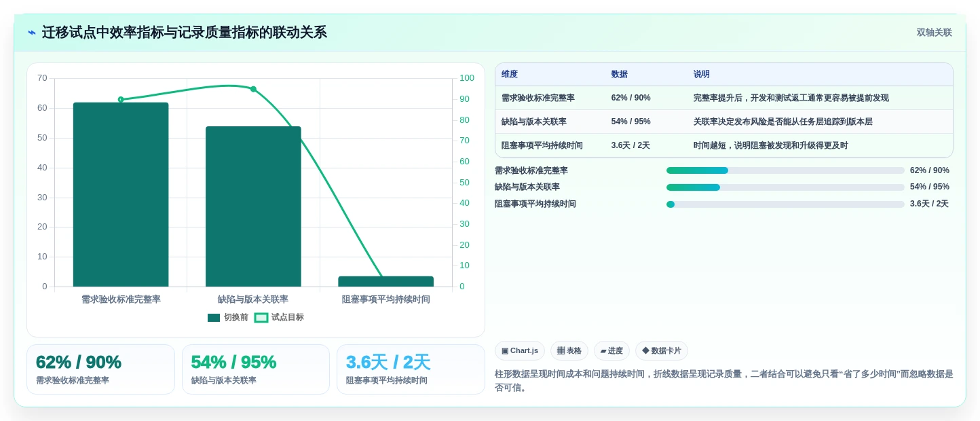Click the line point above 缺陷与版本关联率 bar
The image size is (980, 421).
coord(253,89)
